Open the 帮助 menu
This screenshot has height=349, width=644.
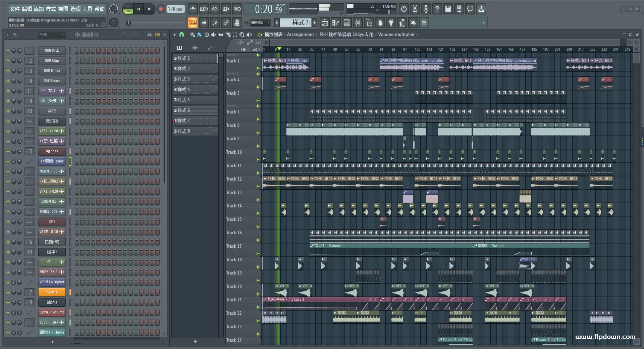[x=100, y=9]
